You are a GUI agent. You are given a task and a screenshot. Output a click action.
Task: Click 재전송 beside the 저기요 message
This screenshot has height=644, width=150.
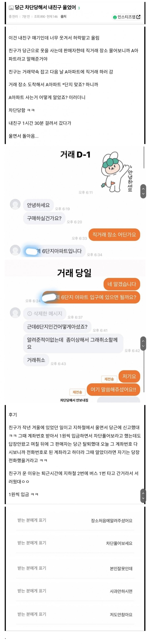point(109,379)
